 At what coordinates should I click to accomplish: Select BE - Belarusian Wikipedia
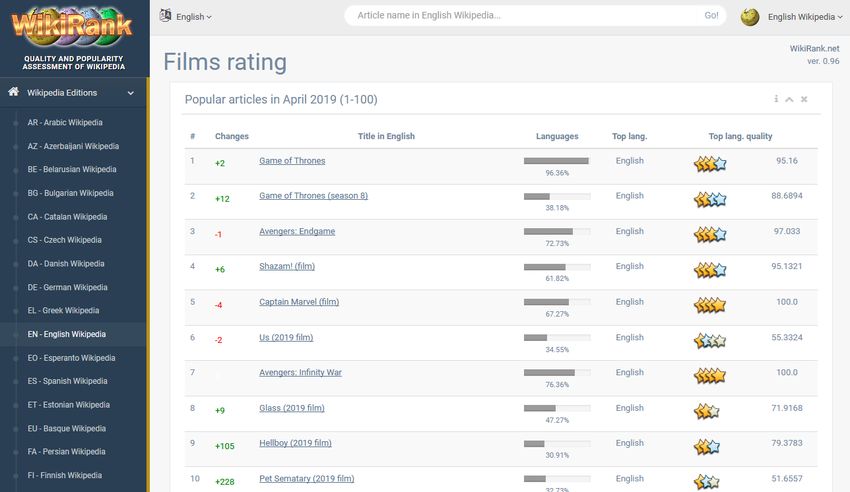tap(72, 170)
